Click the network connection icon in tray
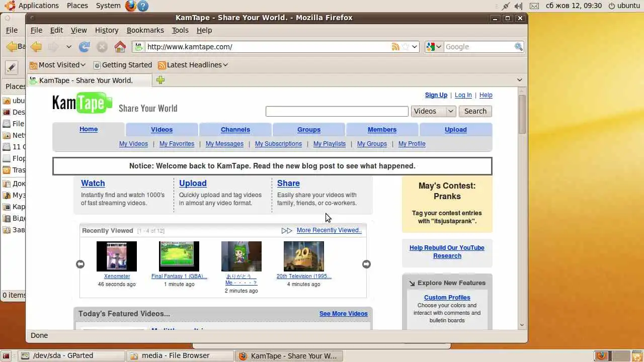The height and width of the screenshot is (362, 644). click(x=506, y=6)
